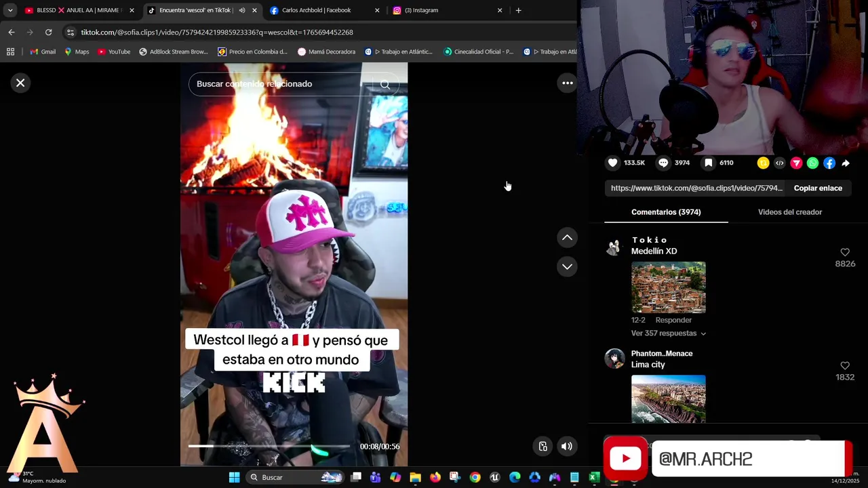Send to friends via red arrow icon
Image resolution: width=868 pixels, height=488 pixels.
[796, 163]
